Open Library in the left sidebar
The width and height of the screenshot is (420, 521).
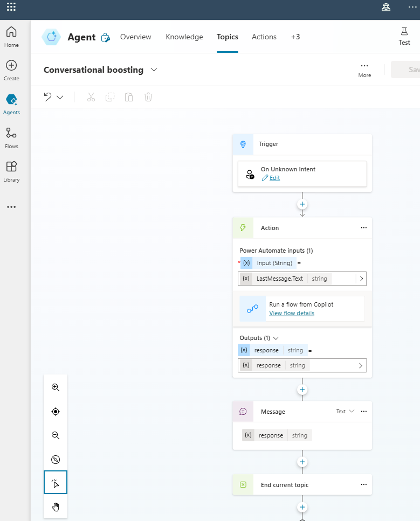coord(11,171)
